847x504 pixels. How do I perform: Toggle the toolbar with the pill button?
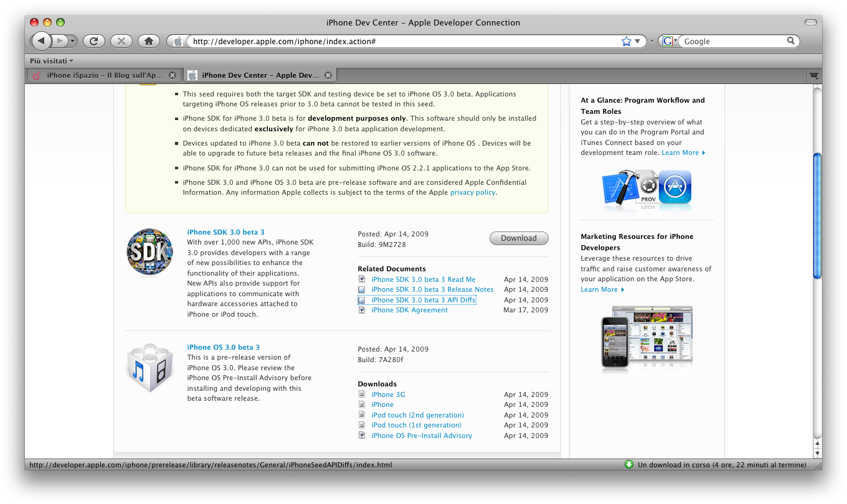810,22
